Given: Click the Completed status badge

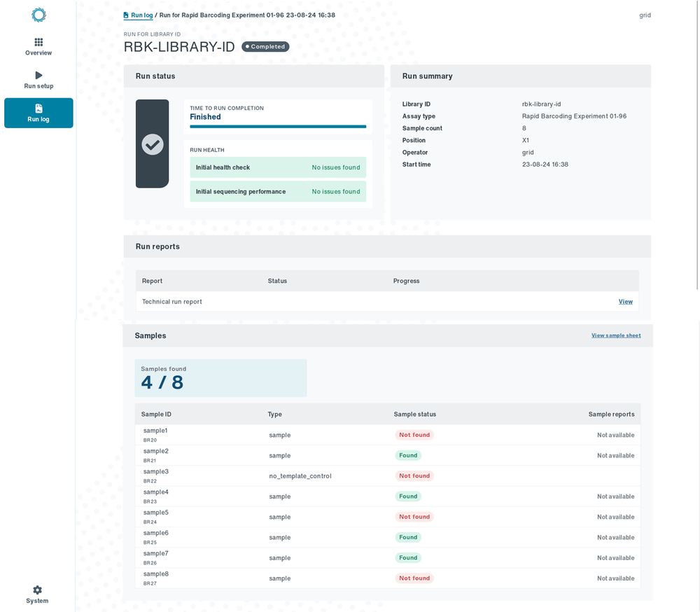Looking at the screenshot, I should pyautogui.click(x=265, y=46).
